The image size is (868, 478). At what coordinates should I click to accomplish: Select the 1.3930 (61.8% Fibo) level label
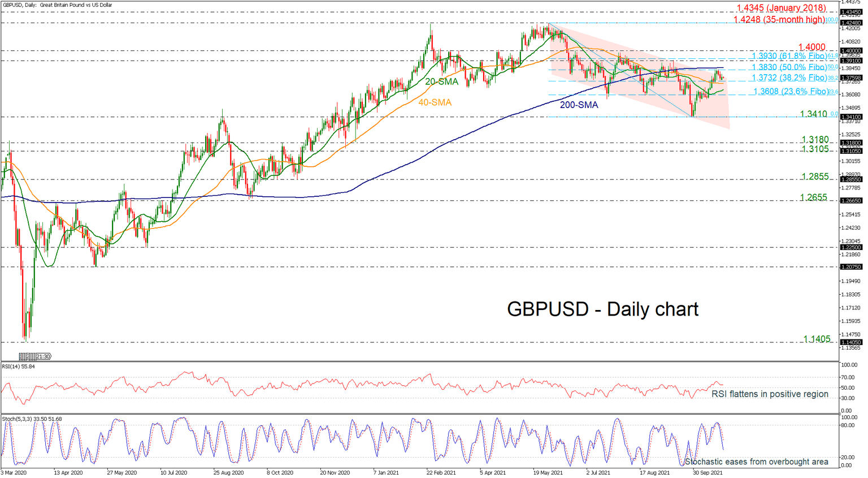coord(787,56)
